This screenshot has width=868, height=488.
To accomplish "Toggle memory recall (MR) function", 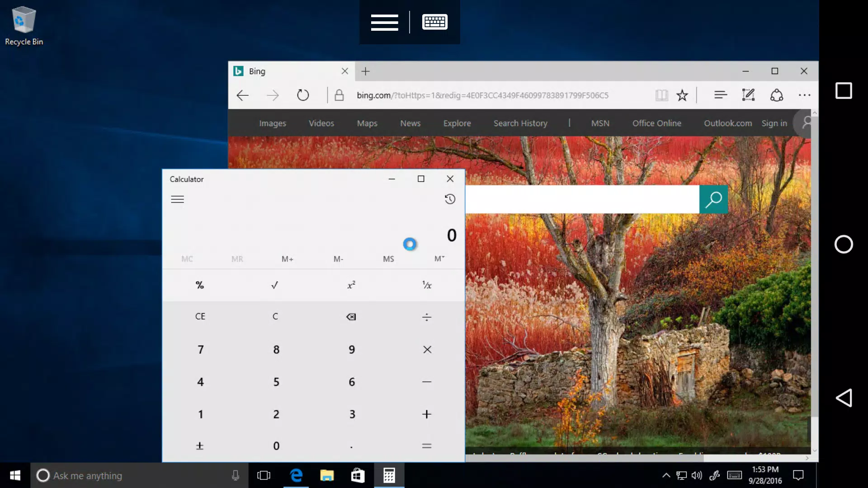I will point(237,258).
